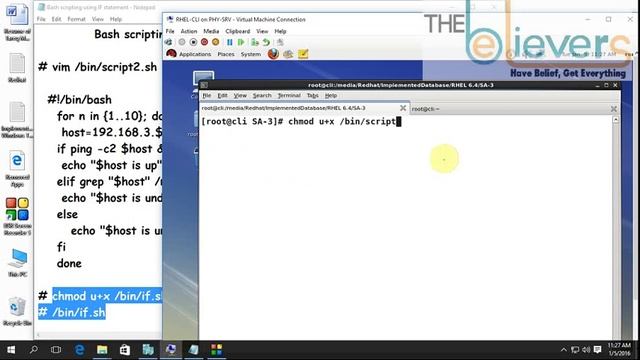Open the Windows Start menu
Viewport: 640px width, 360px height.
[x=11, y=350]
